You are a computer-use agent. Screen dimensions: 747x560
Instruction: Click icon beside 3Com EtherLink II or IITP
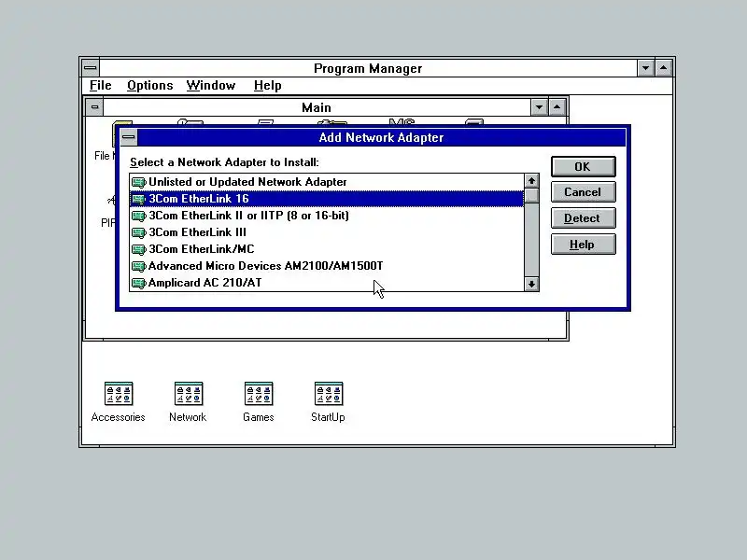pos(138,217)
